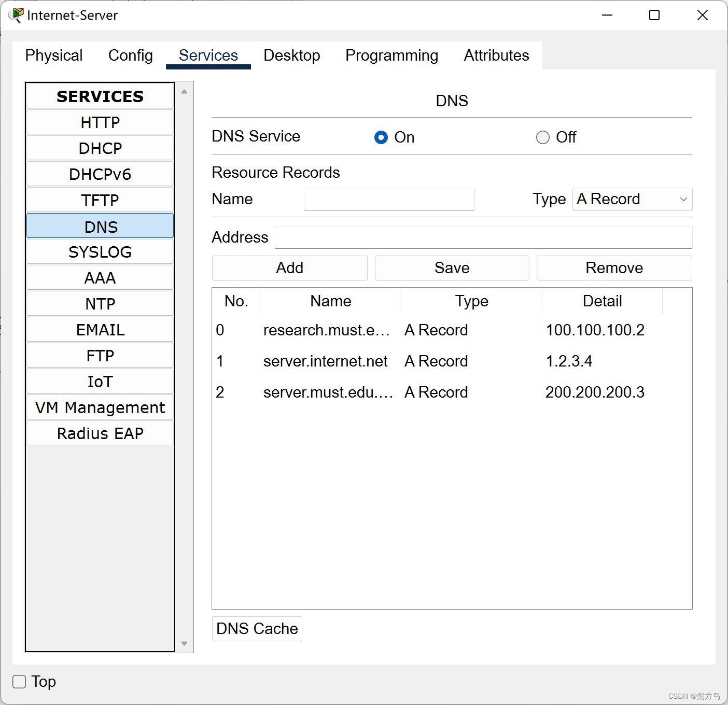Viewport: 728px width, 705px height.
Task: Open the Attributes tab
Action: coord(497,55)
